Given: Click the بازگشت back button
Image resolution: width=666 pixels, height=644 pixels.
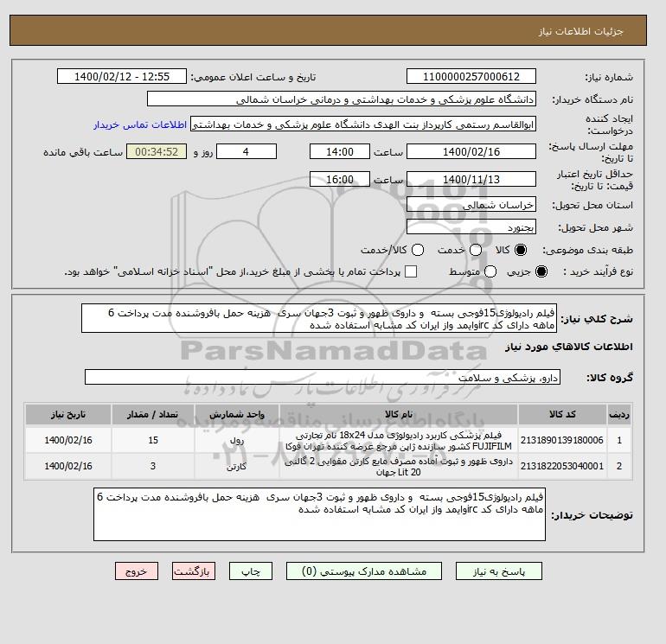Looking at the screenshot, I should pyautogui.click(x=194, y=571).
